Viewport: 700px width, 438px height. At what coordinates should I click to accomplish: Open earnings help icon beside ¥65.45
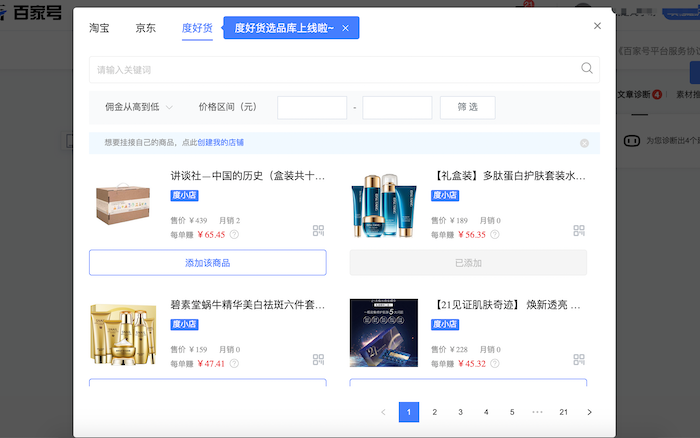coord(234,234)
